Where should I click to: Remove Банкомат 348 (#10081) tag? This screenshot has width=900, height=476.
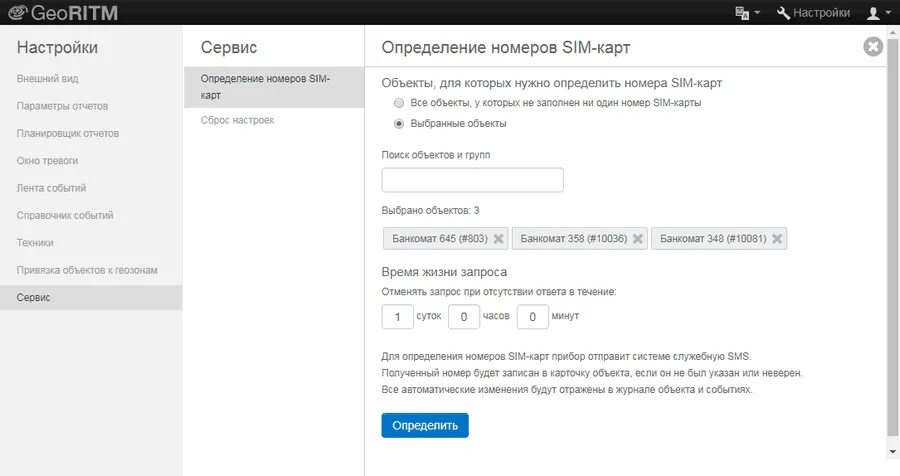777,238
